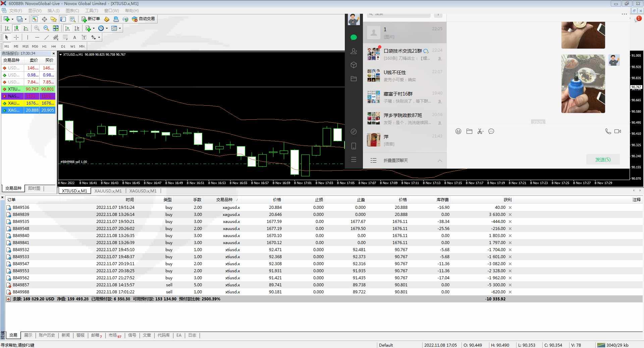The image size is (644, 348).
Task: Click the 新订单 new order button
Action: click(91, 19)
